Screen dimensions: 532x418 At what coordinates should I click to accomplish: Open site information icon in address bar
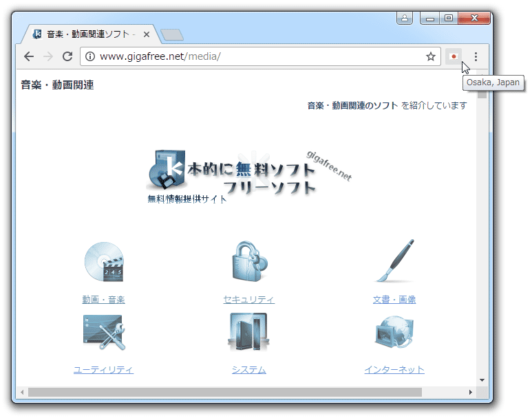point(90,56)
